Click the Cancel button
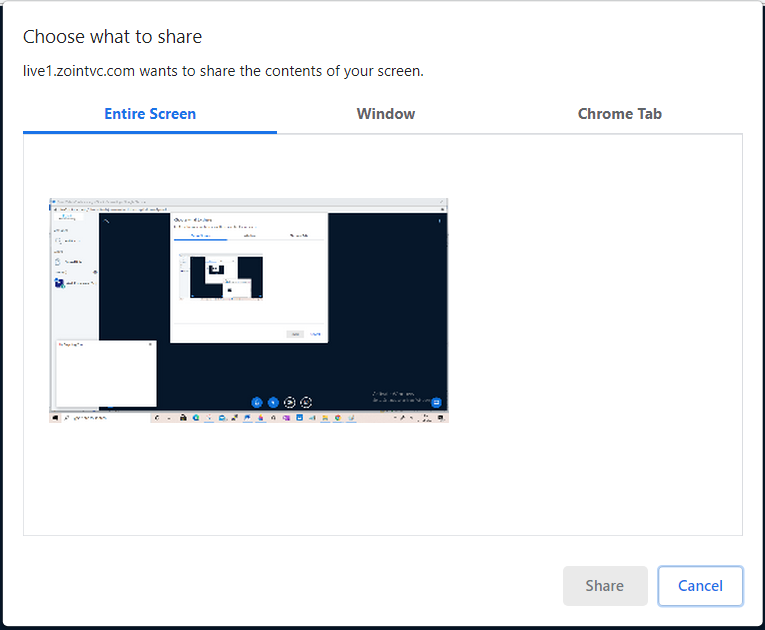 (700, 586)
